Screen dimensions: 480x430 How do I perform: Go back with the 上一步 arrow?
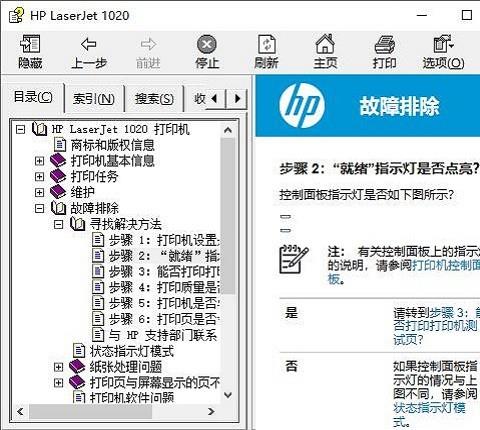[89, 44]
